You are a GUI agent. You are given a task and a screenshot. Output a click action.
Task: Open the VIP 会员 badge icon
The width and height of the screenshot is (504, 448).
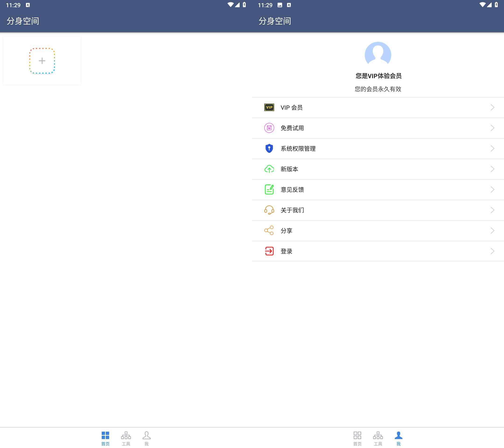269,107
